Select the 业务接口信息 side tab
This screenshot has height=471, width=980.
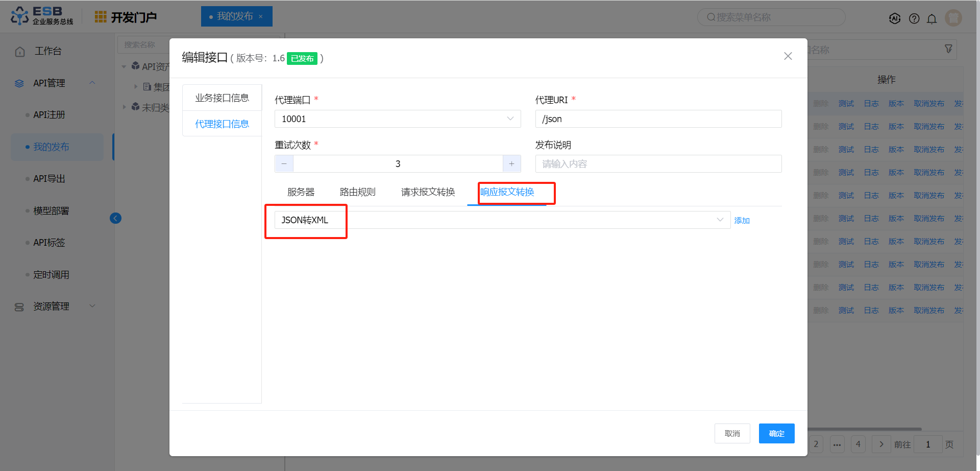pos(222,98)
